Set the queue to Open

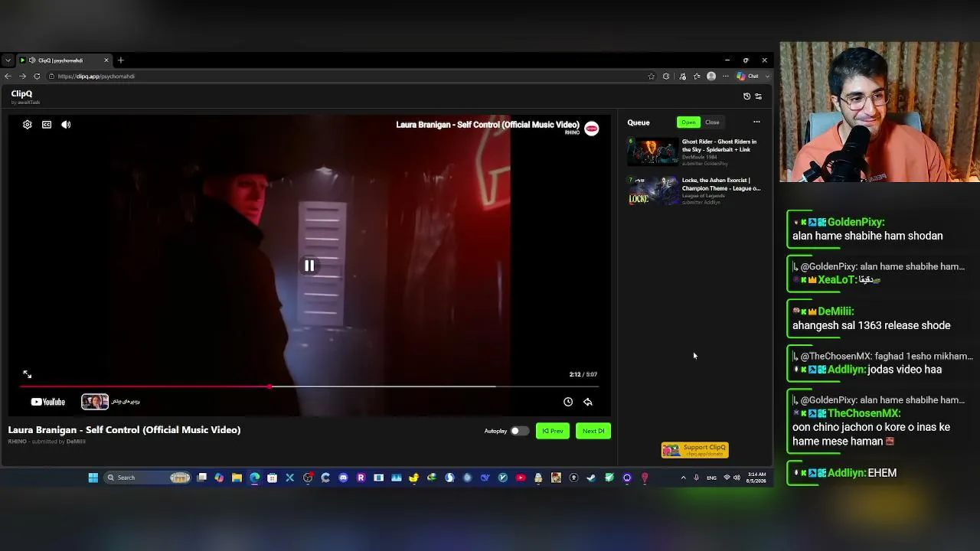688,122
